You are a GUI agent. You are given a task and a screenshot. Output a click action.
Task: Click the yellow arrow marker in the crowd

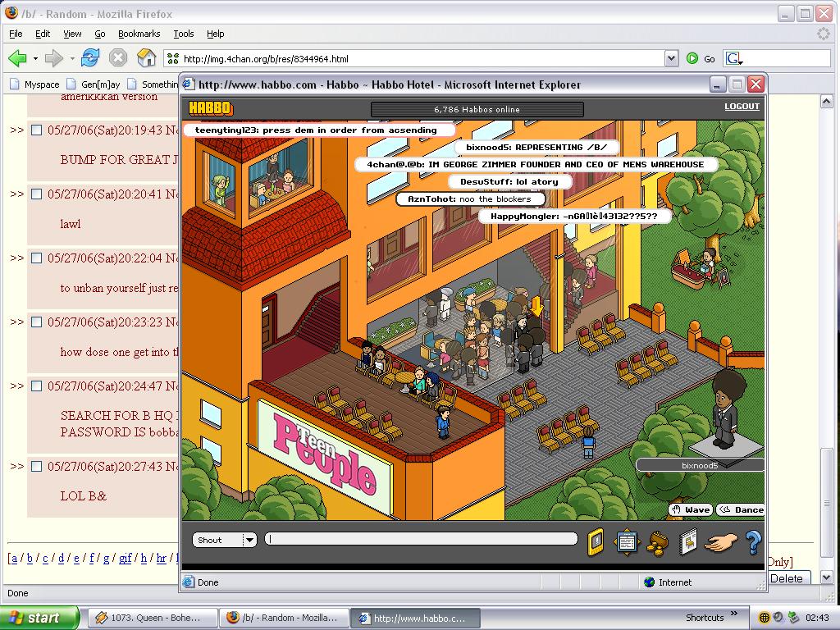[x=536, y=307]
